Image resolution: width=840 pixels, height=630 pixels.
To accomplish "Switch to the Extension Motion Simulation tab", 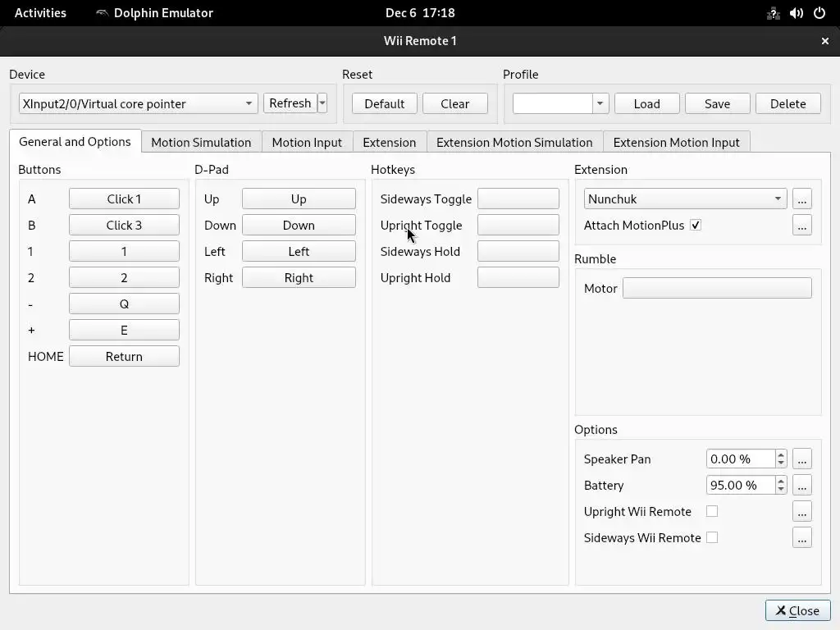I will 514,142.
